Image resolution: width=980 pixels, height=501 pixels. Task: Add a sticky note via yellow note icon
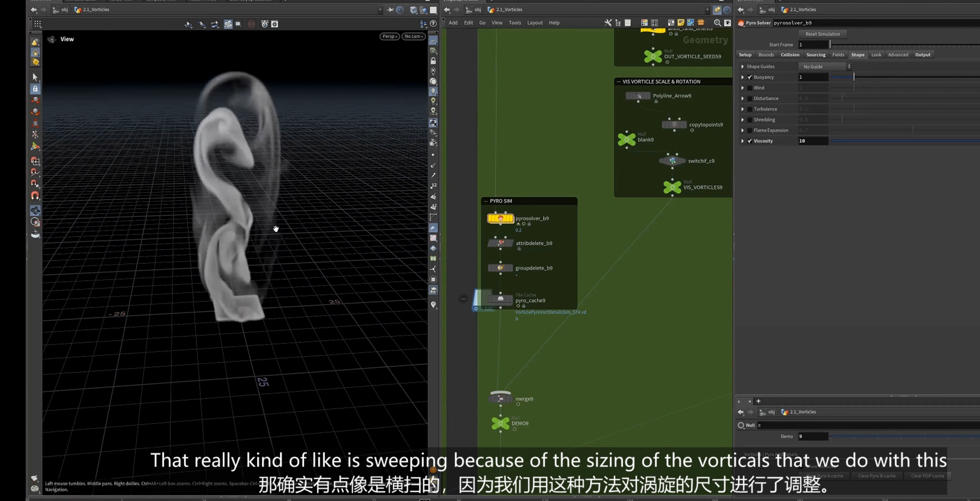(681, 23)
